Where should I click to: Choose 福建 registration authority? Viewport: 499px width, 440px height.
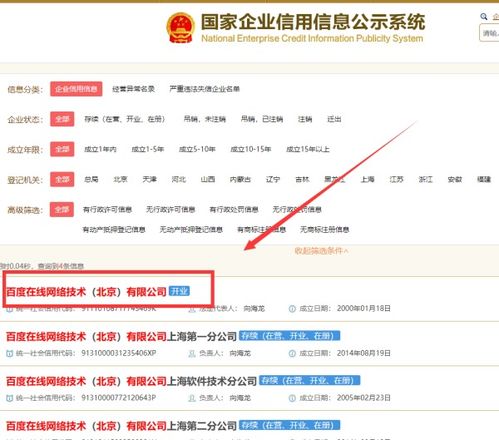(484, 179)
